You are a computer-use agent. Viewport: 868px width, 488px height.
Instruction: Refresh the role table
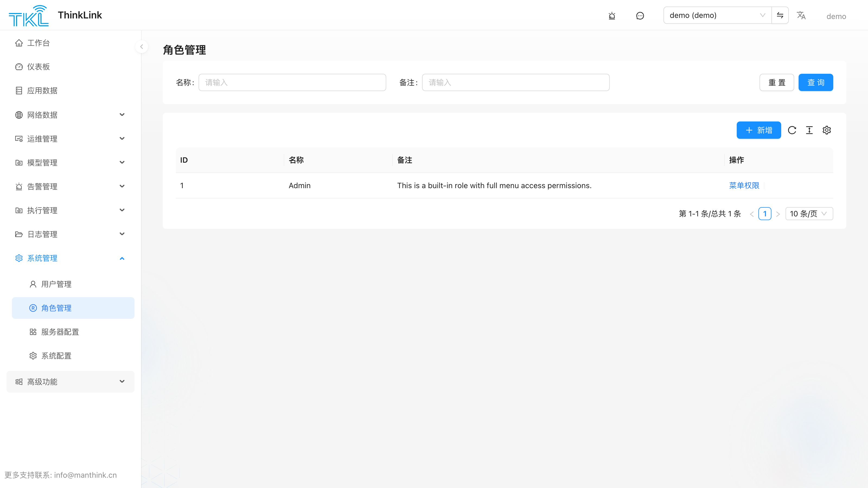pos(792,130)
